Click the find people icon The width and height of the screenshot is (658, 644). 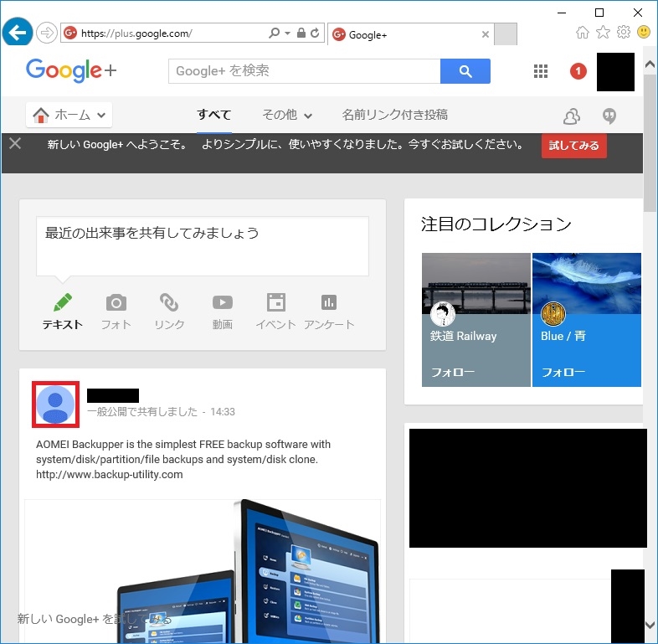coord(572,116)
